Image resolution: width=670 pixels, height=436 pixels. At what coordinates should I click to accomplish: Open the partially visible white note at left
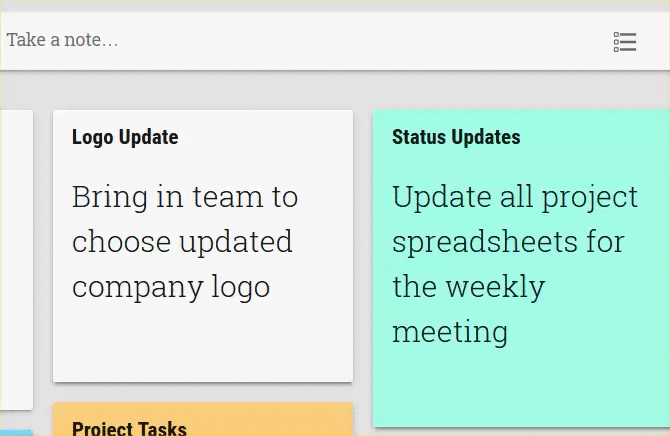(16, 260)
